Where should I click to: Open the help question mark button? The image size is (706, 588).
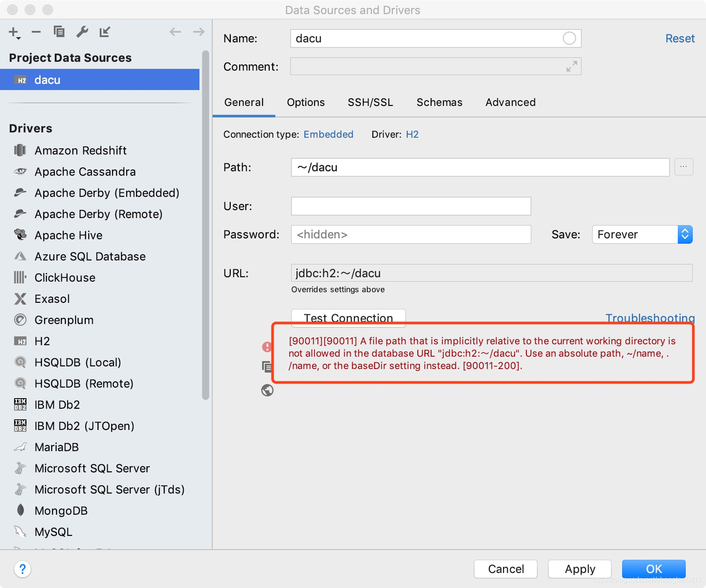pos(23,569)
